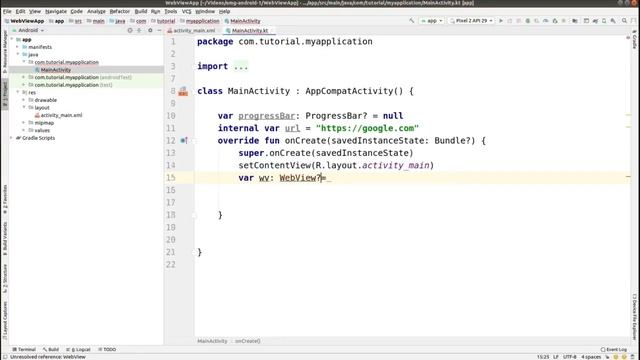The height and width of the screenshot is (360, 640).
Task: Open the Navigate menu
Action: (x=56, y=11)
